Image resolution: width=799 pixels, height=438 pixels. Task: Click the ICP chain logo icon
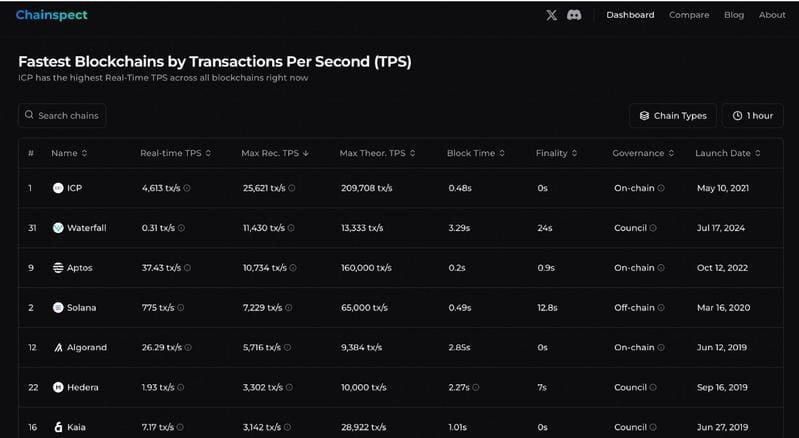[x=58, y=188]
